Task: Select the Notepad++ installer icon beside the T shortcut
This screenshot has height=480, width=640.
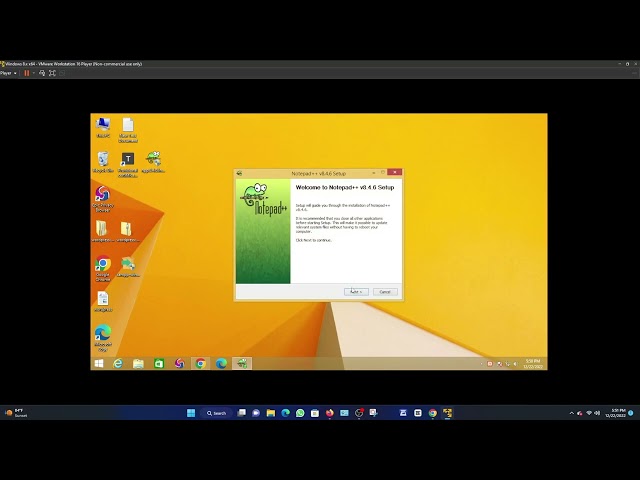Action: (x=153, y=162)
